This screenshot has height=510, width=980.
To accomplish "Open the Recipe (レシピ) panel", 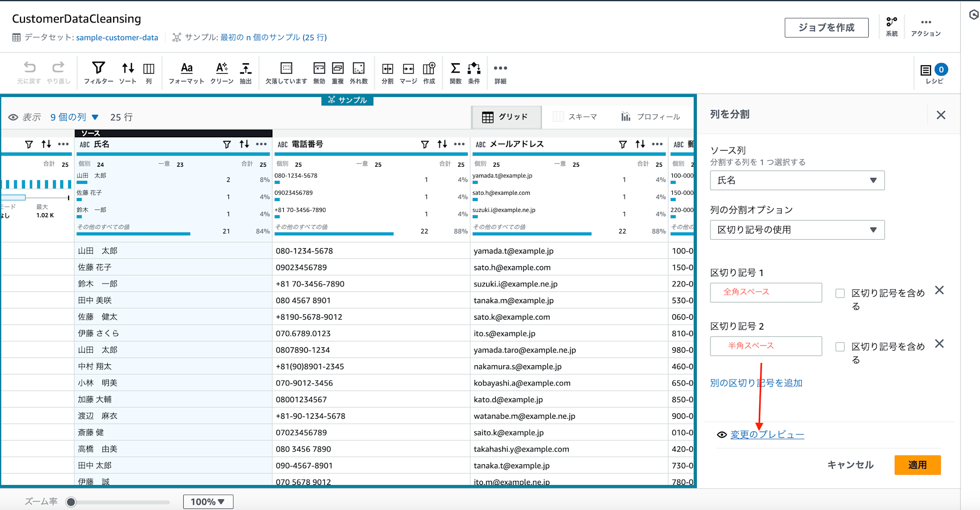I will 934,74.
